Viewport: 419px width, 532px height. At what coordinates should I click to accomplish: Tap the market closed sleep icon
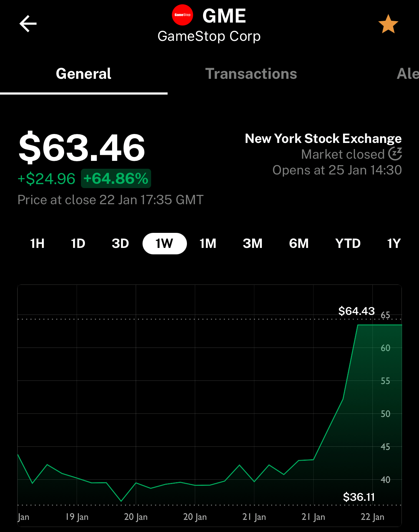[395, 154]
